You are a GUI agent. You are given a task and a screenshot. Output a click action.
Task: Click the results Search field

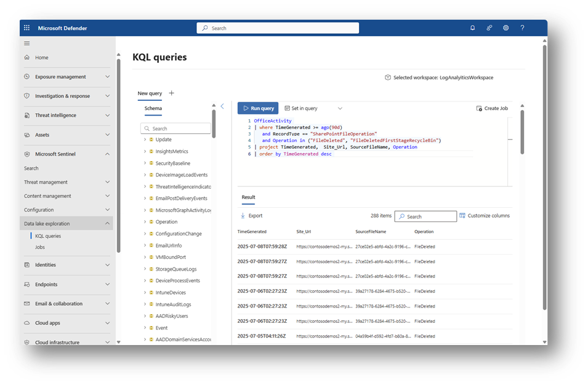pos(425,216)
